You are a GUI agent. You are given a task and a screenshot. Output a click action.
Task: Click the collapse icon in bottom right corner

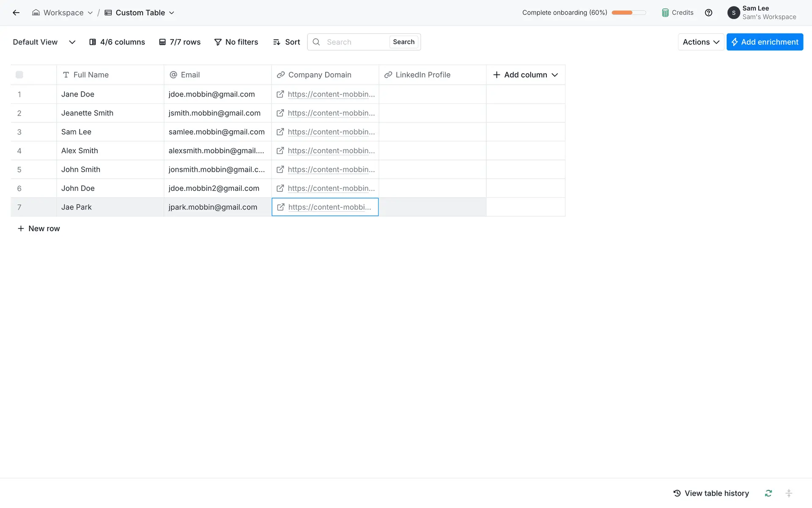[x=789, y=493]
